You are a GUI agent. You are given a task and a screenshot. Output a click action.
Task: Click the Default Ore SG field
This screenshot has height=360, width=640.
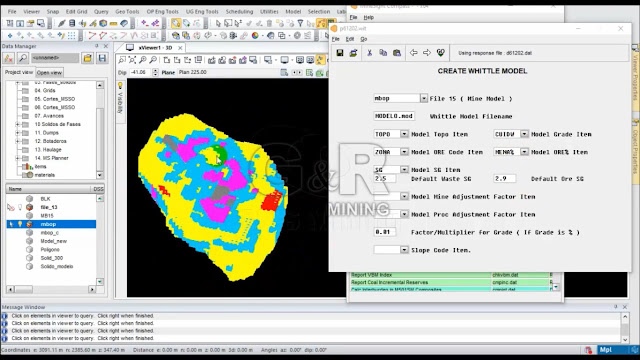[504, 178]
